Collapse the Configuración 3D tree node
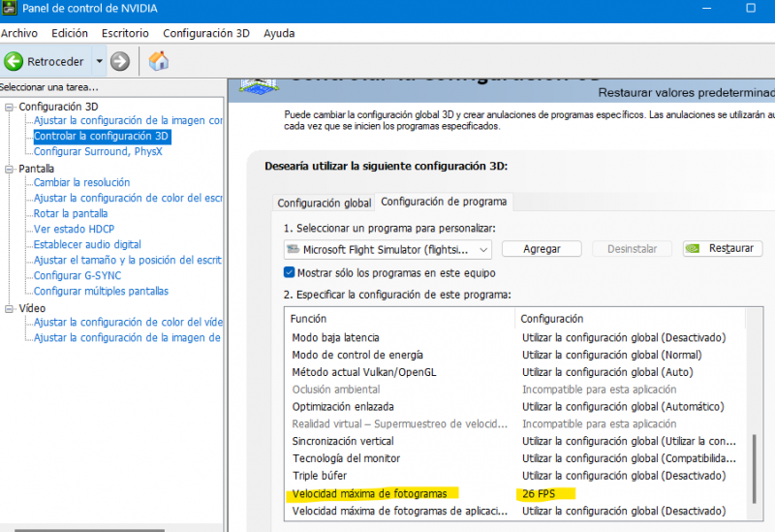Screen dimensions: 775x532 pyautogui.click(x=9, y=107)
